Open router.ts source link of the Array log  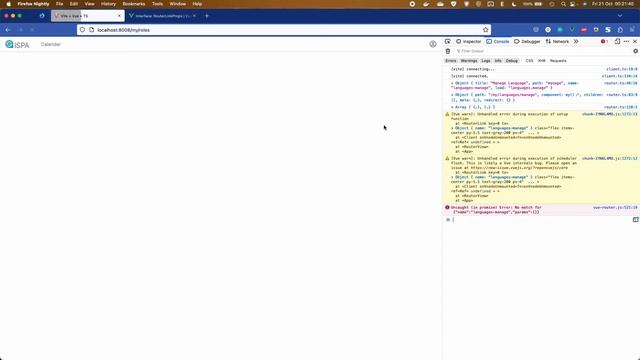click(620, 107)
